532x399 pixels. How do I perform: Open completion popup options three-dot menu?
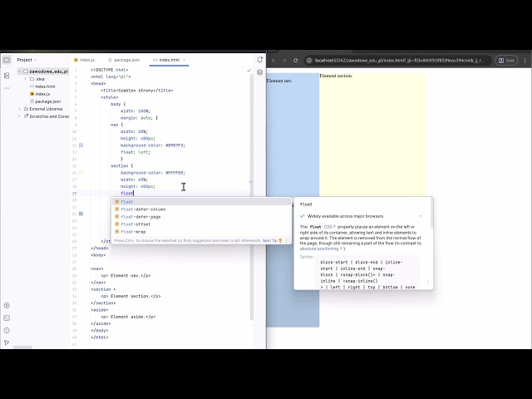click(x=286, y=240)
